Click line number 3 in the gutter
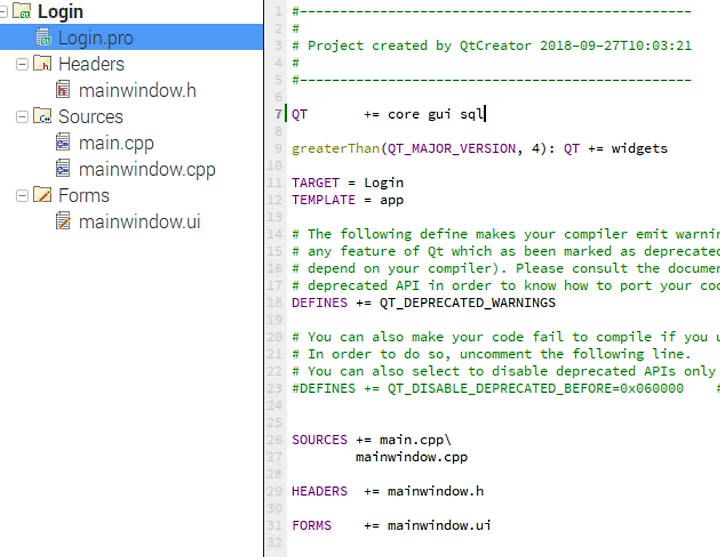720x557 pixels. [279, 45]
